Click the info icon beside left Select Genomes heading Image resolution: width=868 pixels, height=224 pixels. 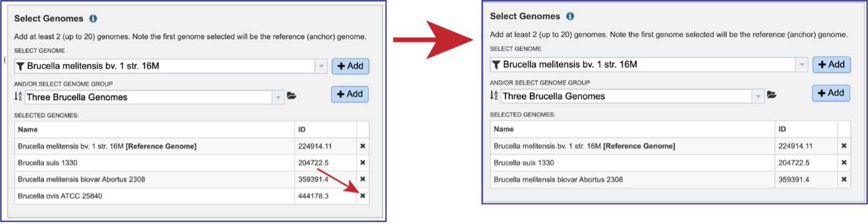click(93, 19)
